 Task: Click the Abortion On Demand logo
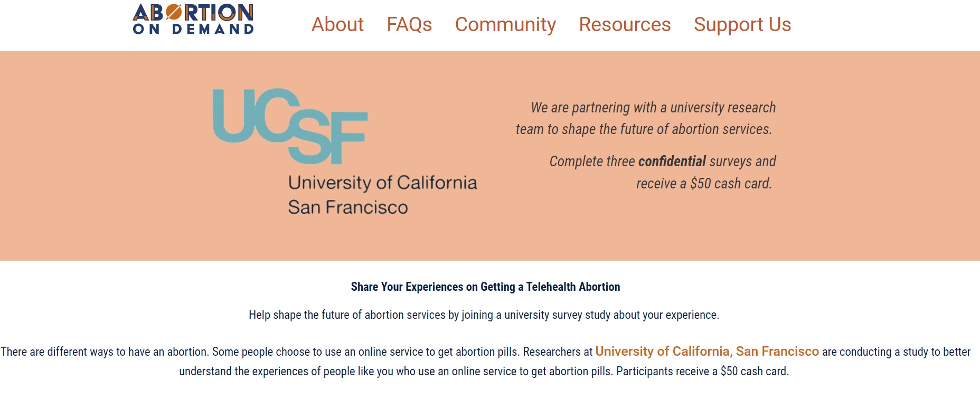click(x=193, y=19)
